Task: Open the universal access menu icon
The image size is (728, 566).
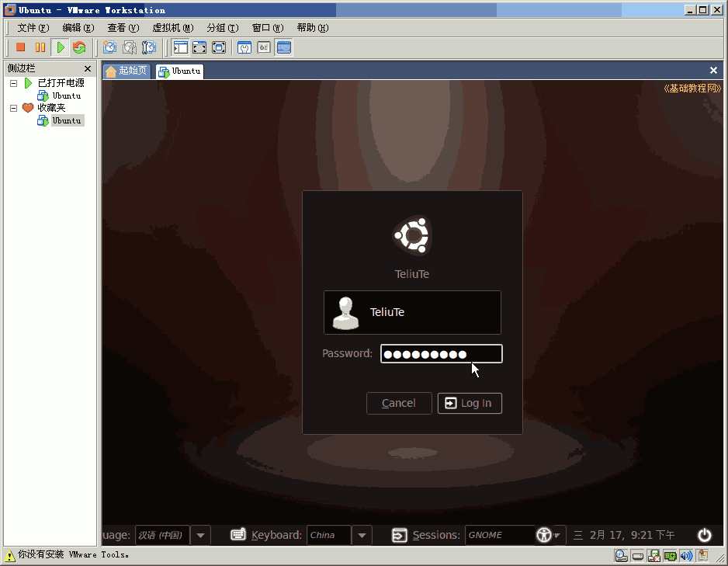Action: [x=544, y=536]
